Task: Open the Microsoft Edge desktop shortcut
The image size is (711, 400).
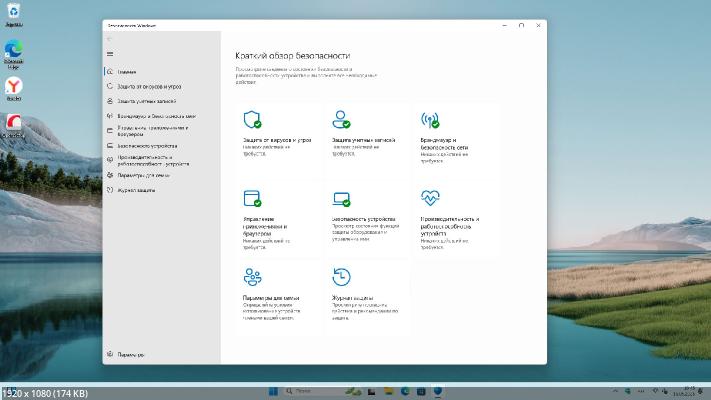Action: click(14, 54)
